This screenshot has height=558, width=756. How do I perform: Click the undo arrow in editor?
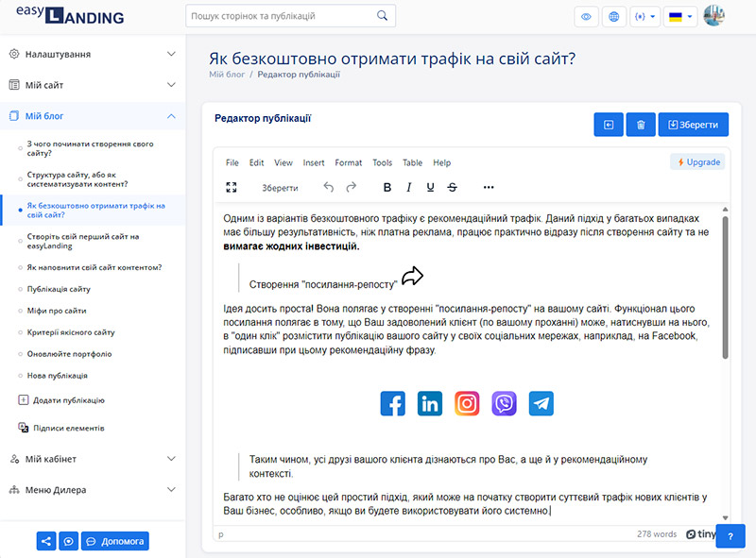(x=329, y=187)
